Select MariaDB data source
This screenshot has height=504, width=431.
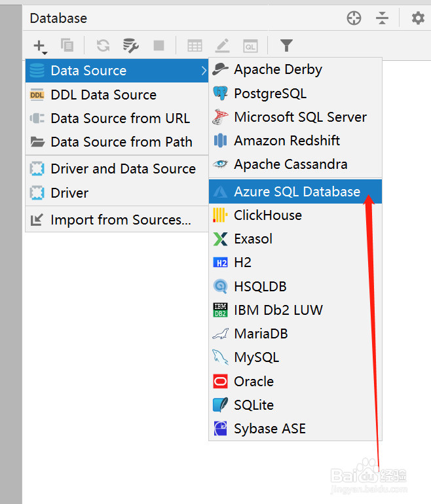(x=295, y=334)
